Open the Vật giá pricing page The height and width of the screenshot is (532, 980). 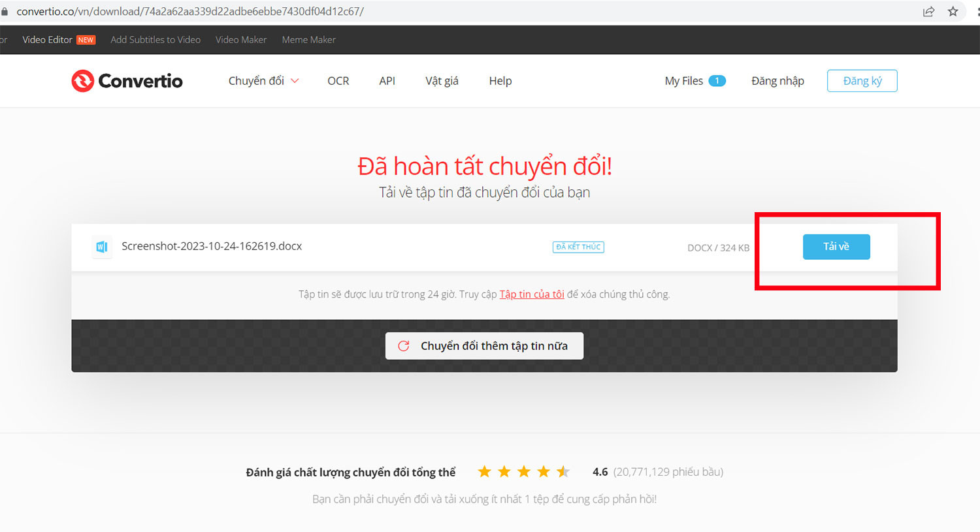(x=442, y=81)
